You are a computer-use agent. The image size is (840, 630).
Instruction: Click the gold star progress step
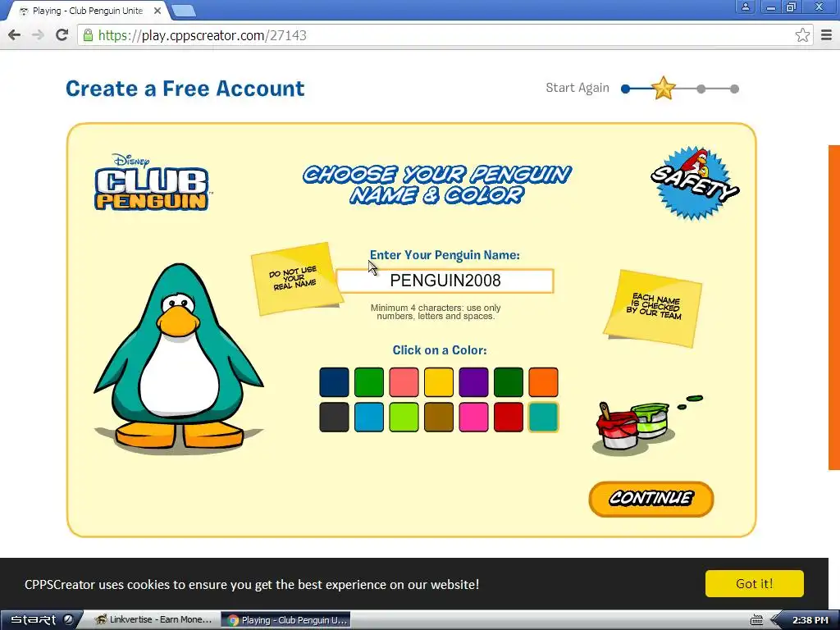click(x=663, y=89)
